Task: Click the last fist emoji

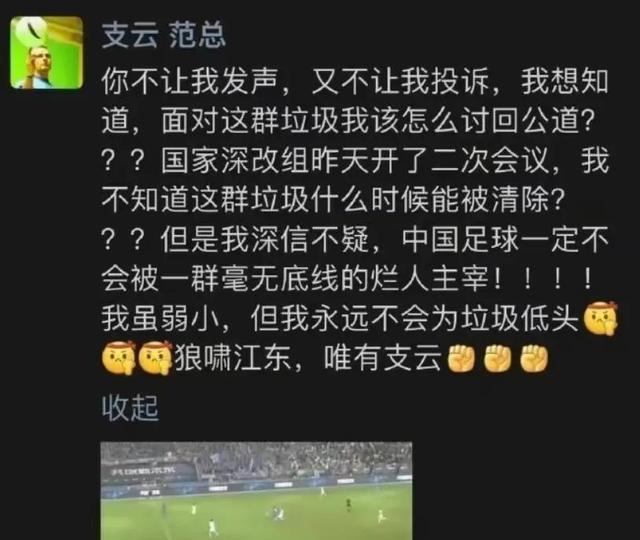Action: [533, 358]
